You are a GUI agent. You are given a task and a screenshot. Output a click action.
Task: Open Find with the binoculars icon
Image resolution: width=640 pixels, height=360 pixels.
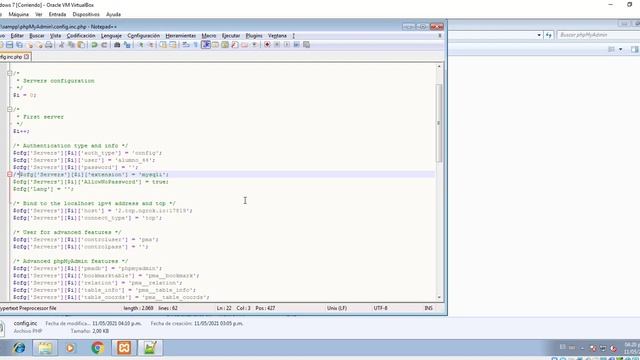point(117,44)
